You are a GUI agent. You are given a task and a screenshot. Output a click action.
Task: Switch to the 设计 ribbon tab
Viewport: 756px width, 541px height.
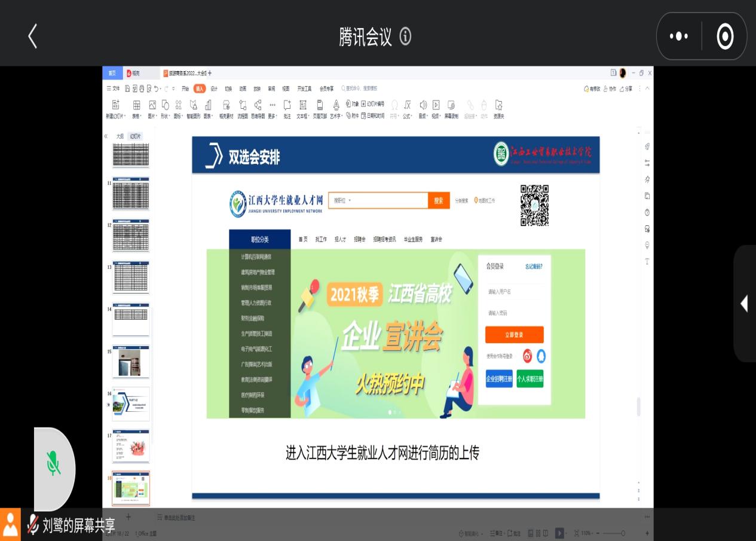[213, 88]
